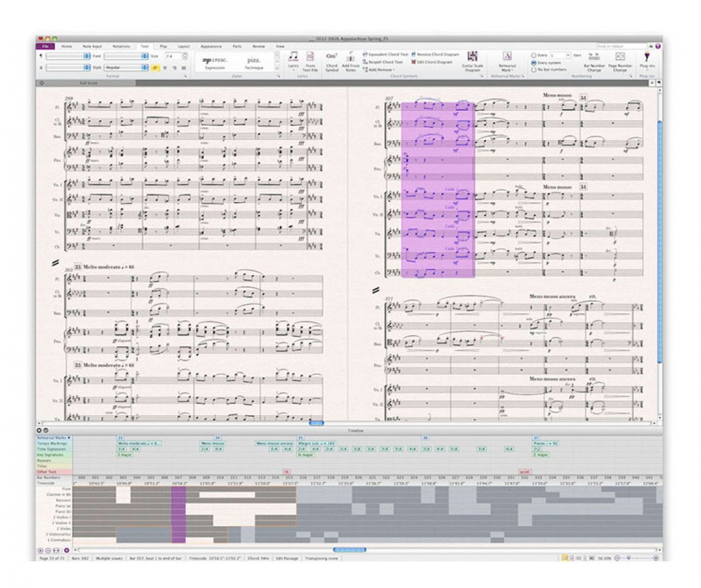The image size is (701, 588).
Task: Expand Rehearsal Marks timeline lane arrow
Action: point(69,437)
